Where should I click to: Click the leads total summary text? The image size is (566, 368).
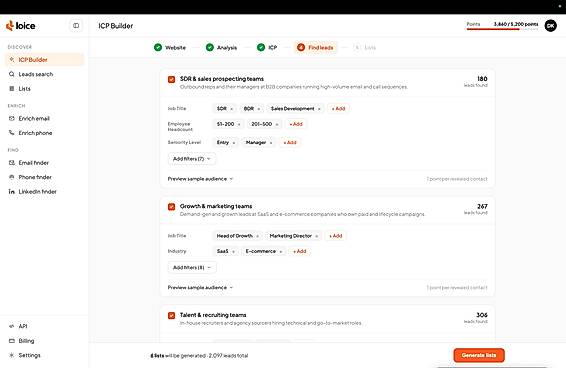click(x=199, y=356)
